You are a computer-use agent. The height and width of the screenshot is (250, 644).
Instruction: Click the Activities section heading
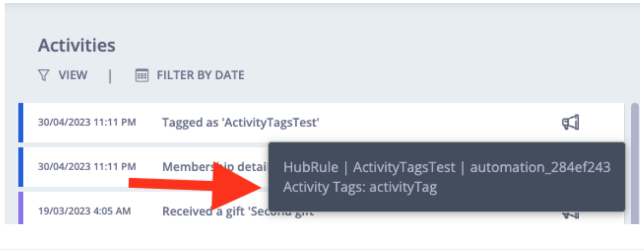pos(77,45)
